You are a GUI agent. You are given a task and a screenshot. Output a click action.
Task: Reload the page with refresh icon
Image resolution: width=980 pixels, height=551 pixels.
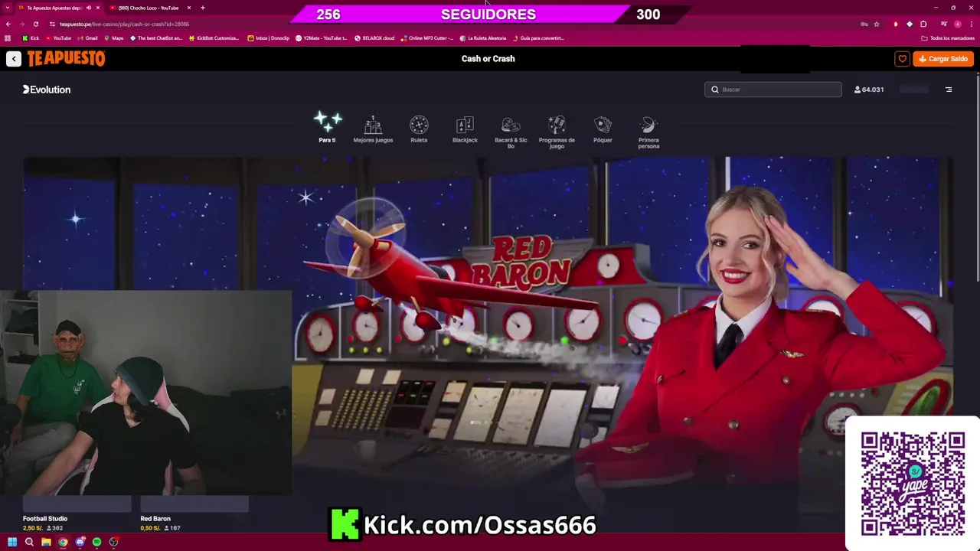coord(35,24)
